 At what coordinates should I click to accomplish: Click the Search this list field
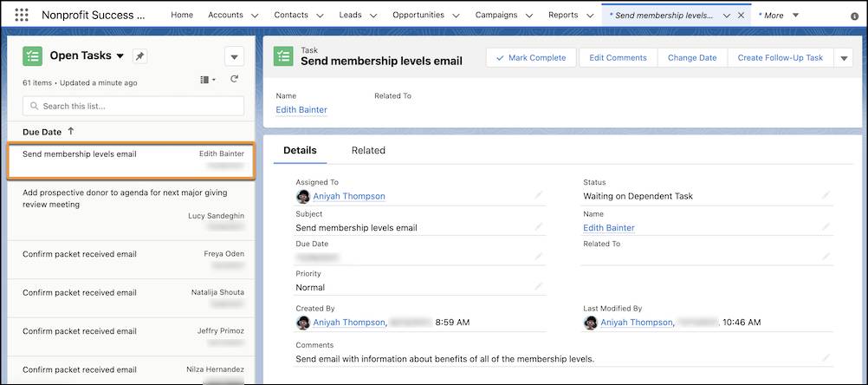pos(133,106)
